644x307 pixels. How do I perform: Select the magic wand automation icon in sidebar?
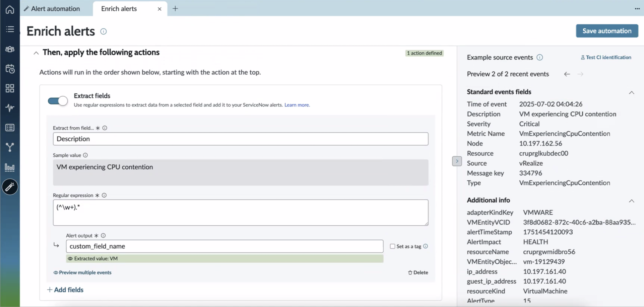10,187
